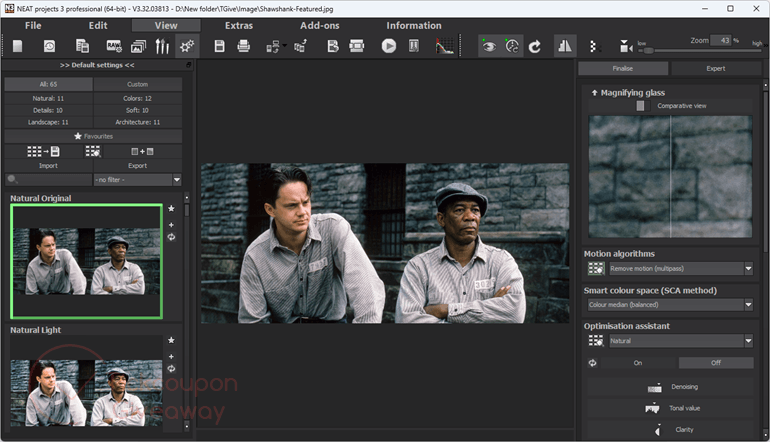The height and width of the screenshot is (442, 770).
Task: Click the Export presets button
Action: 138,166
